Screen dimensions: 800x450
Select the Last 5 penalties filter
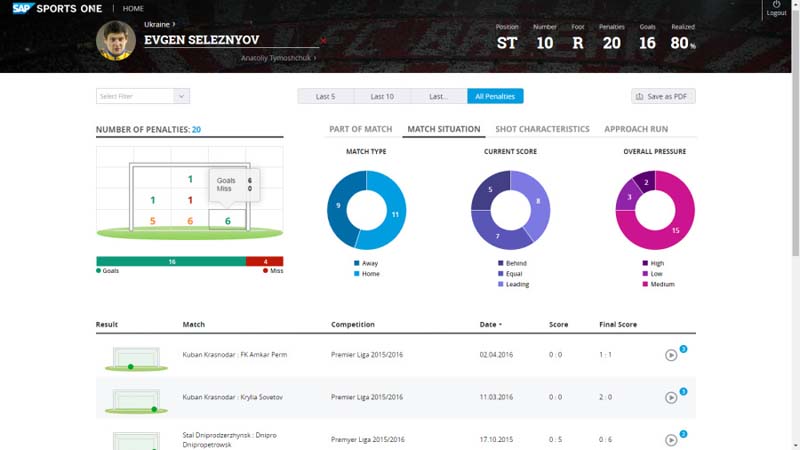click(x=326, y=96)
